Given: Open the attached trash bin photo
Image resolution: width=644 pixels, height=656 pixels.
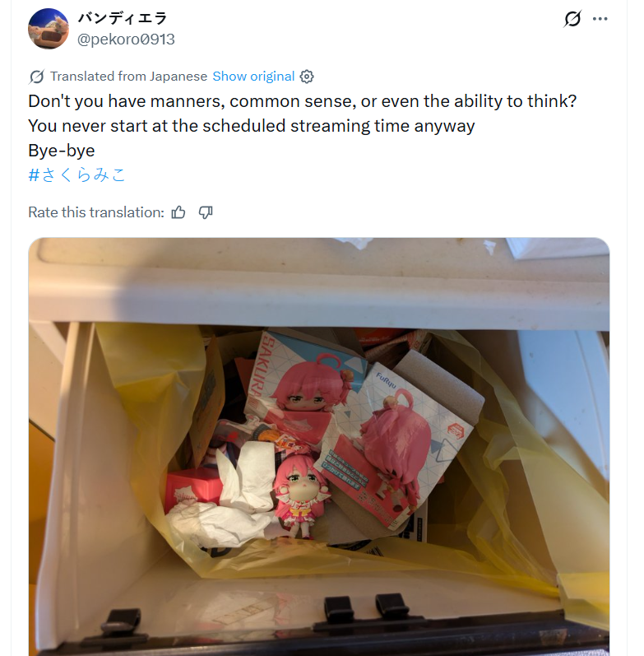Looking at the screenshot, I should pyautogui.click(x=318, y=446).
